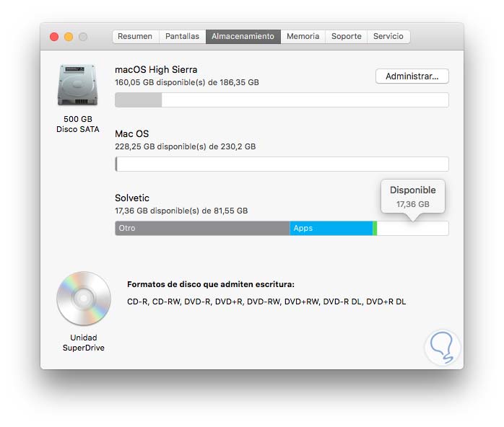Click the text 17,36 GB disponible(s) de 81,55 GB

pos(181,211)
